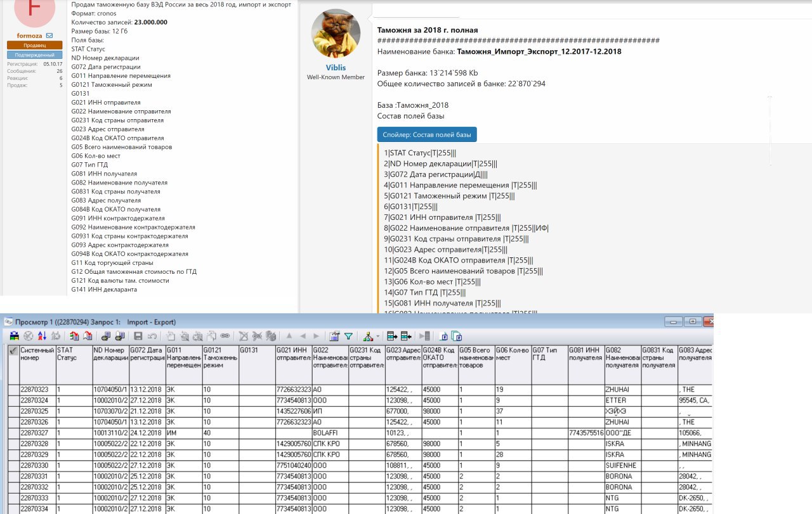Image resolution: width=812 pixels, height=514 pixels.
Task: Click the Формат: cronos line
Action: (x=94, y=13)
